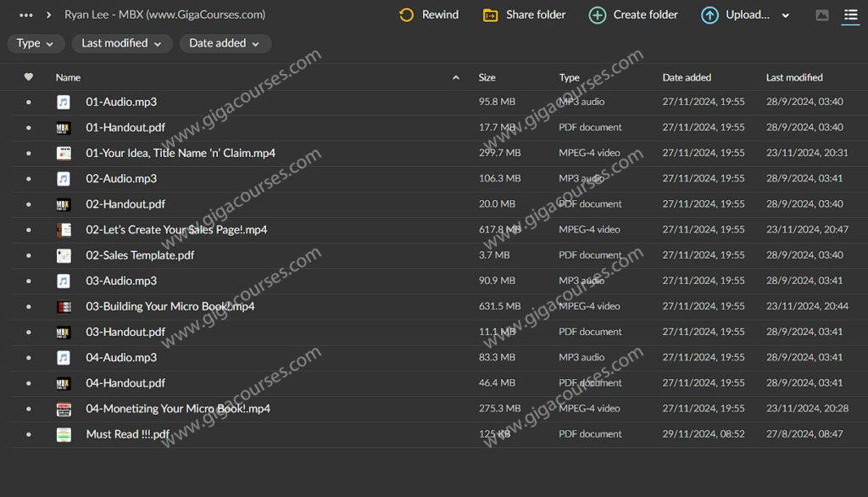Switch to thumbnail image view
Viewport: 868px width, 497px height.
821,15
